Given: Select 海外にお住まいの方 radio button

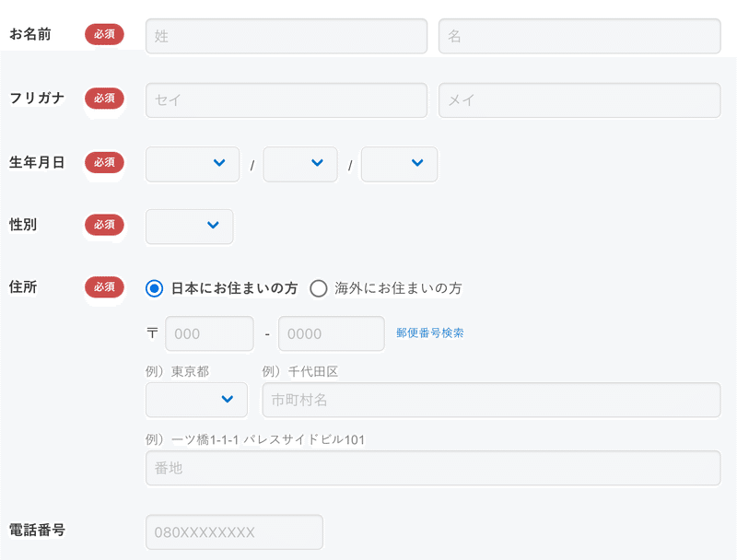Looking at the screenshot, I should click(x=318, y=288).
